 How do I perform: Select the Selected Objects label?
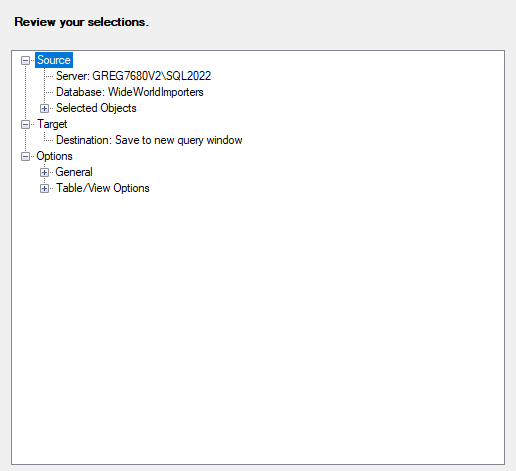pos(96,108)
